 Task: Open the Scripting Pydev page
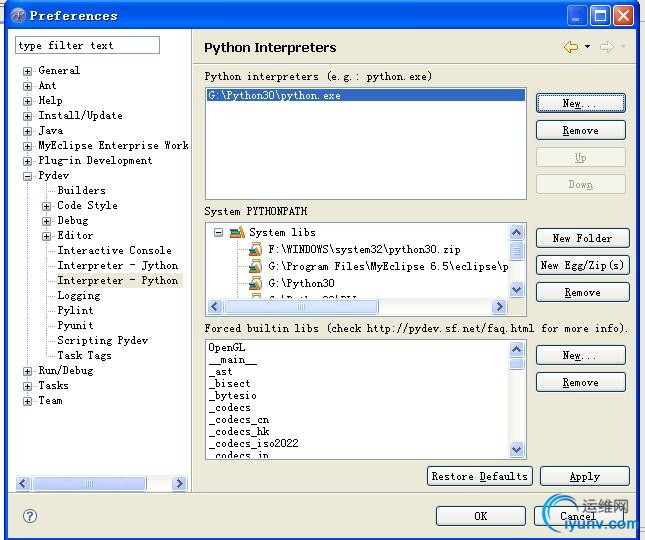point(102,341)
